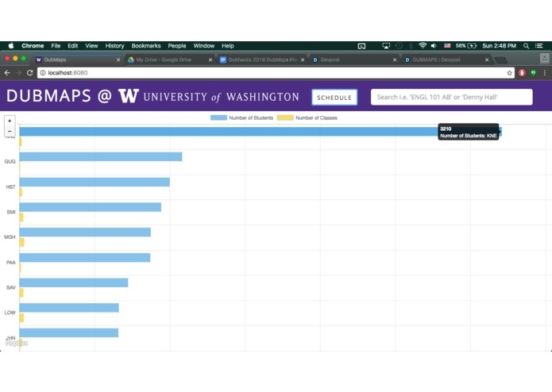Viewport: 552px width, 392px height.
Task: Close the Dubhacks 2016 doc tab
Action: click(x=303, y=60)
